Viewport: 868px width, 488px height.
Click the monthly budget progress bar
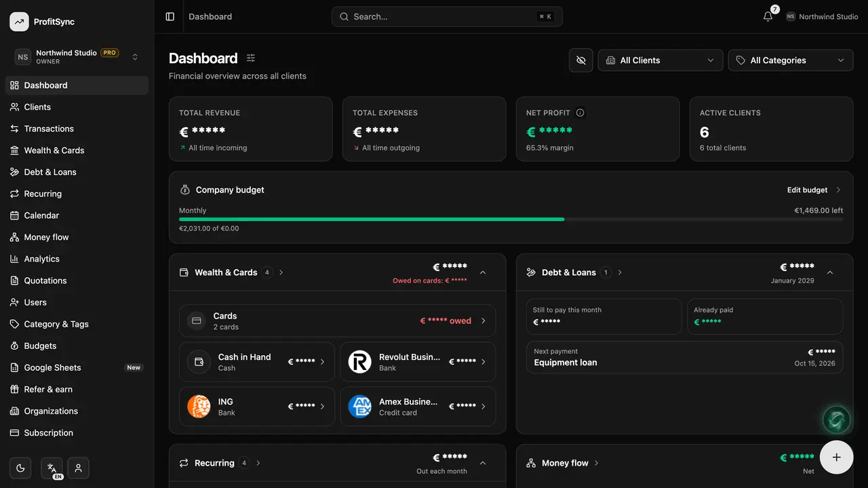pyautogui.click(x=511, y=220)
